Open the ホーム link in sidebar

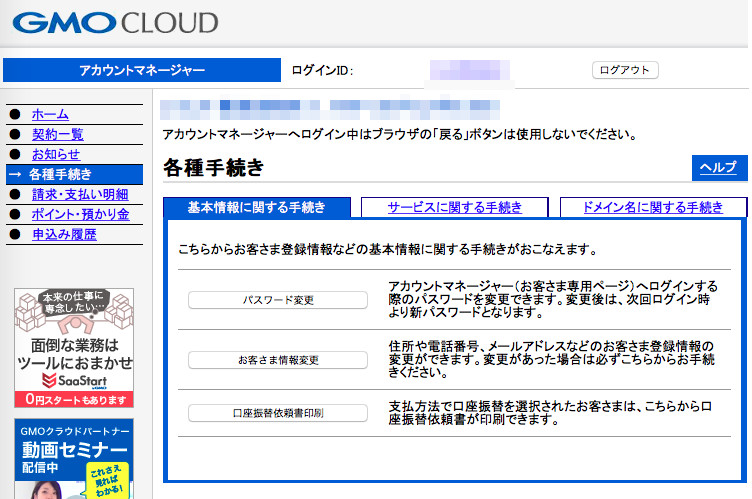50,114
